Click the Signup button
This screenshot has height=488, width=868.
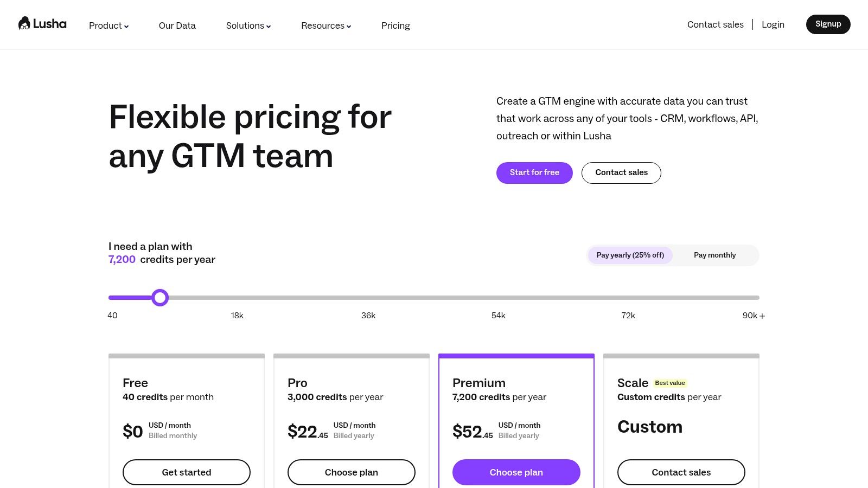click(828, 24)
